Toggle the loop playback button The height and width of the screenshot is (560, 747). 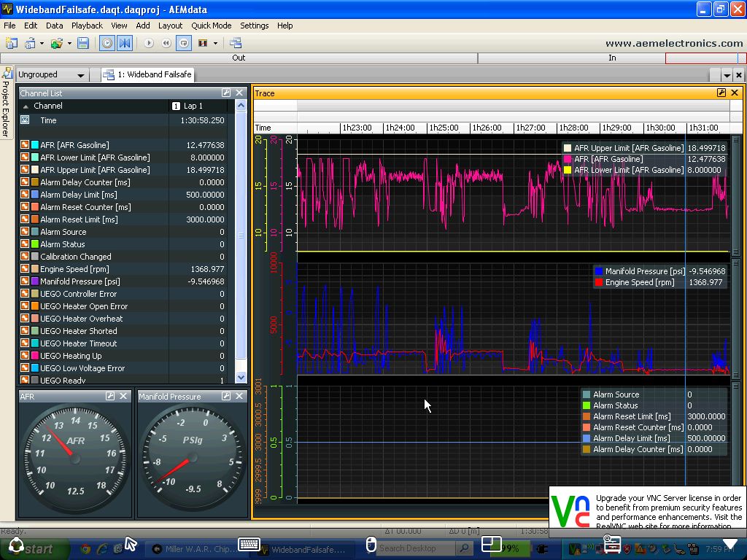184,44
